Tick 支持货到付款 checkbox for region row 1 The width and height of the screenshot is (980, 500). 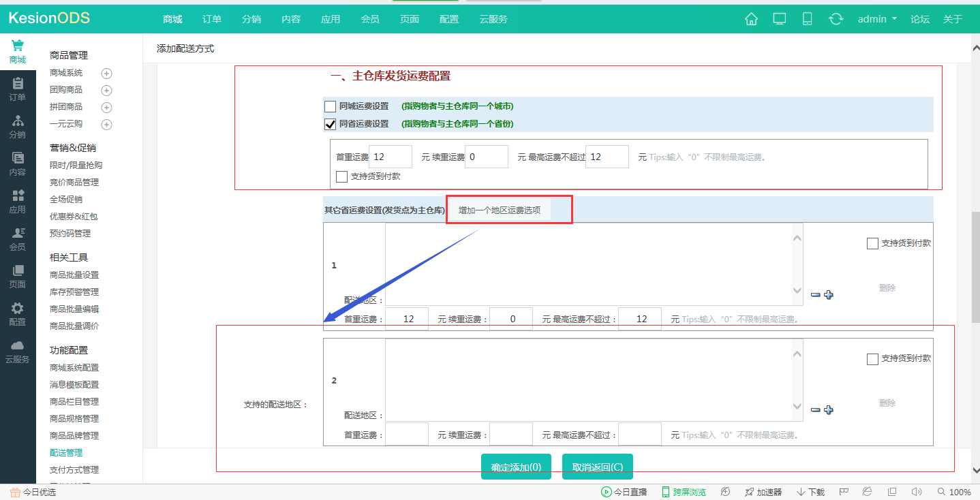click(872, 243)
